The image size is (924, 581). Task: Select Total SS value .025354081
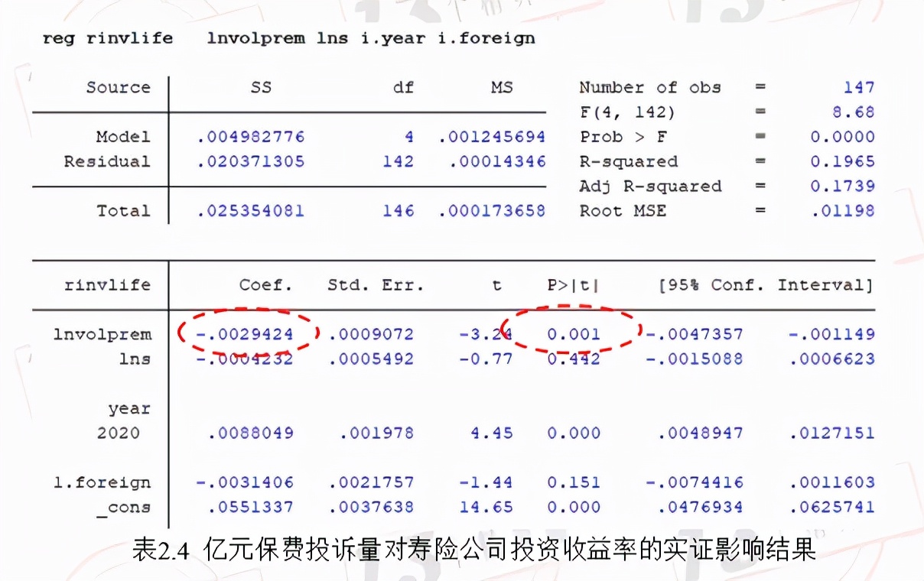251,210
